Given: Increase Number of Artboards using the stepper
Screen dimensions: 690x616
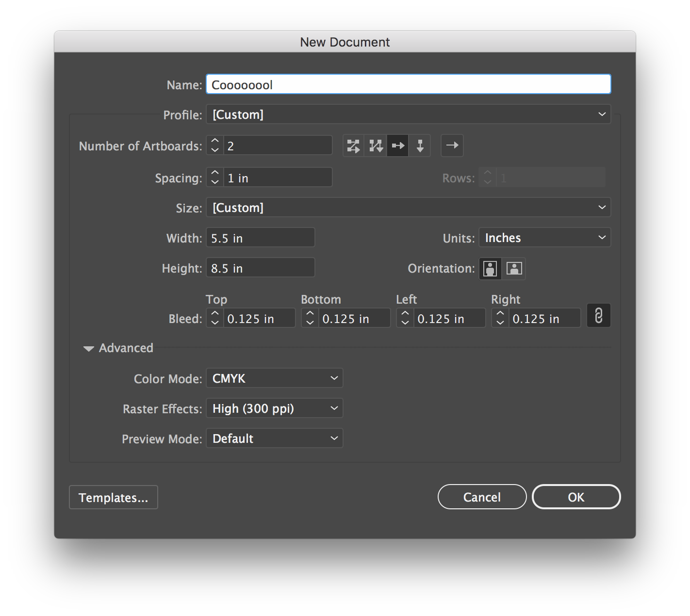Looking at the screenshot, I should tap(214, 142).
